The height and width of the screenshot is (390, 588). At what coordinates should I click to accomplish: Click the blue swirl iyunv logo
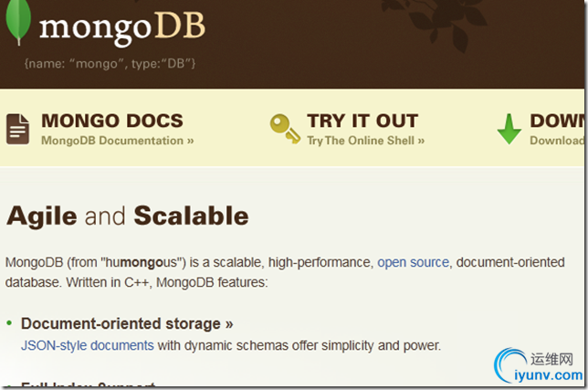(509, 365)
